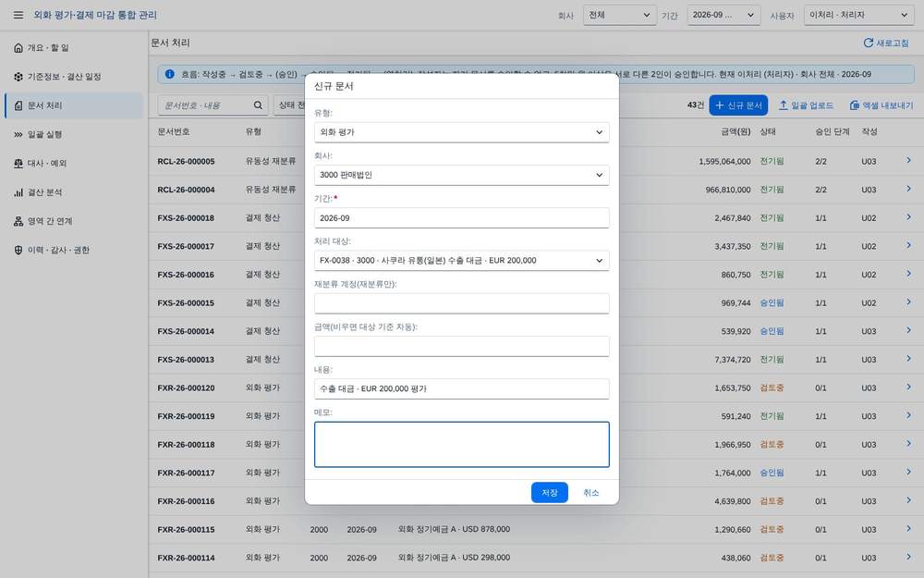The width and height of the screenshot is (924, 578).
Task: Click the 취소 button
Action: [x=591, y=493]
